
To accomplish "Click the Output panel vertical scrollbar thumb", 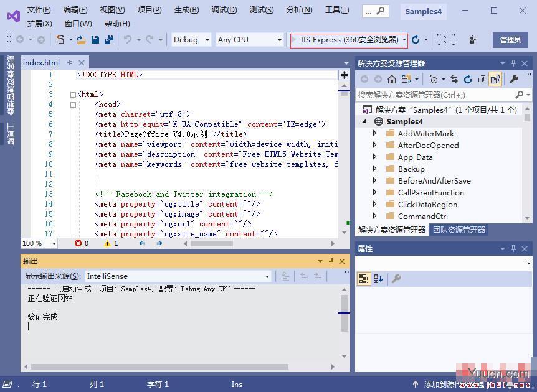I will tap(344, 313).
